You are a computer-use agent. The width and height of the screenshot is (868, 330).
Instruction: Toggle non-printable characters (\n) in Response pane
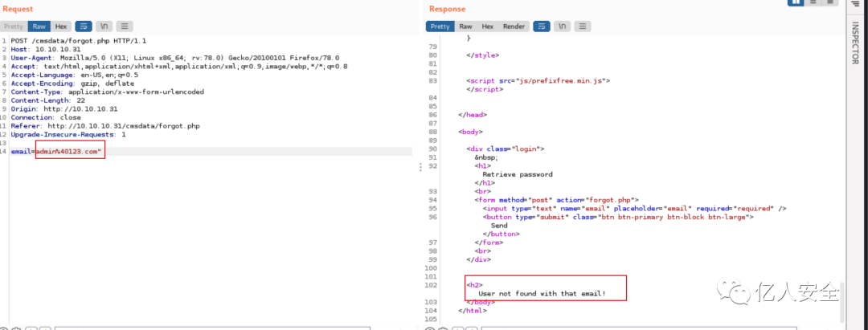click(x=562, y=26)
